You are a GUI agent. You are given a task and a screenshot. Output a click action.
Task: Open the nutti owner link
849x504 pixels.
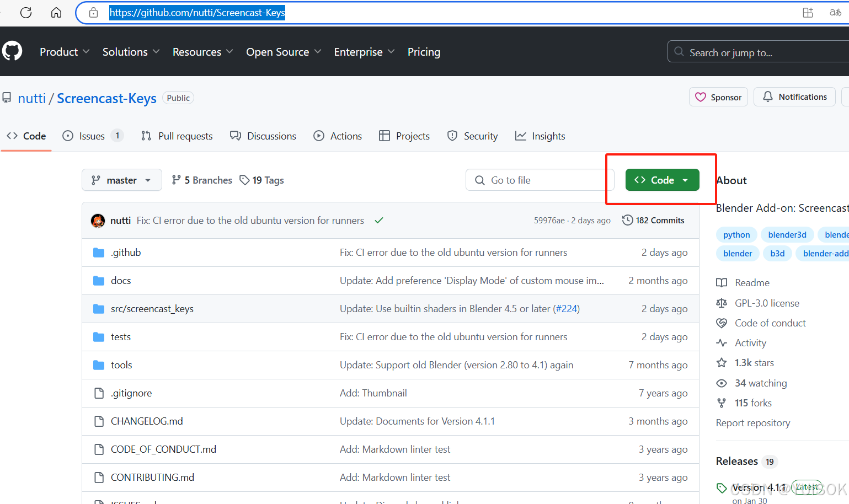tap(32, 99)
